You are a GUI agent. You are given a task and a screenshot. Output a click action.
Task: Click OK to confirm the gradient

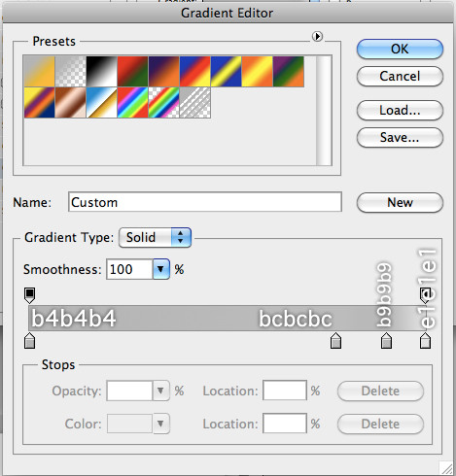[x=400, y=50]
